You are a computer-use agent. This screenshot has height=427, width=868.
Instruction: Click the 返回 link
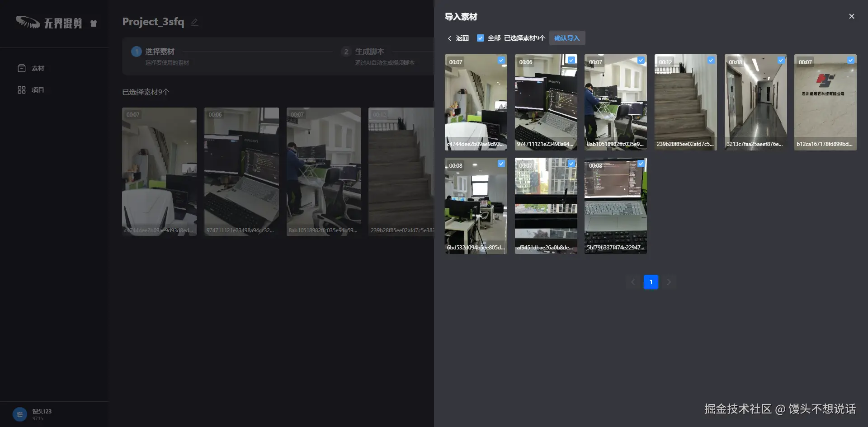[462, 38]
